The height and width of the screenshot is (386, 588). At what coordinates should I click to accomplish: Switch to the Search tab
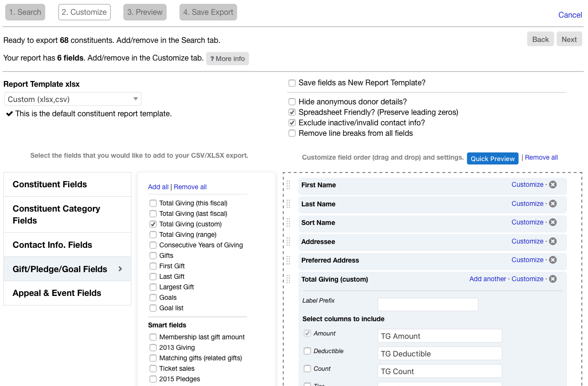[25, 12]
